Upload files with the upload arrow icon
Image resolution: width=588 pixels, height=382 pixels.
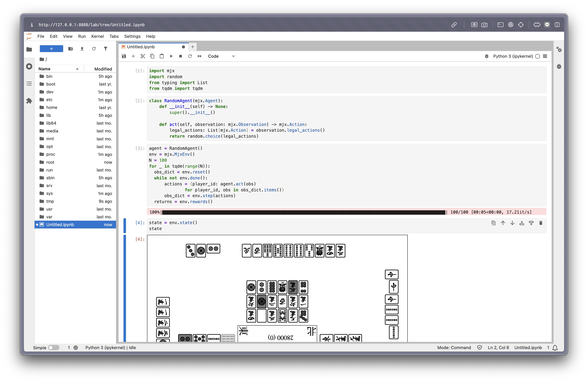pyautogui.click(x=82, y=49)
